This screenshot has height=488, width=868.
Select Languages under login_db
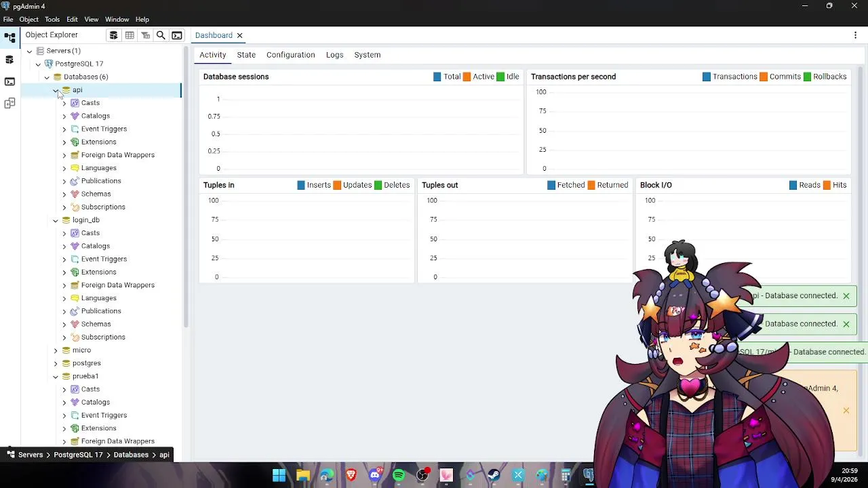[x=98, y=298]
